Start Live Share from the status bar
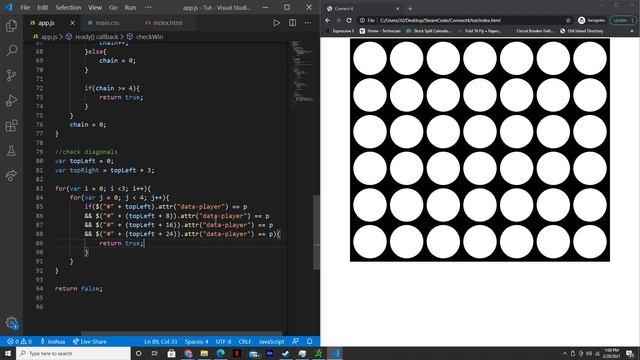The image size is (640, 360). (89, 341)
